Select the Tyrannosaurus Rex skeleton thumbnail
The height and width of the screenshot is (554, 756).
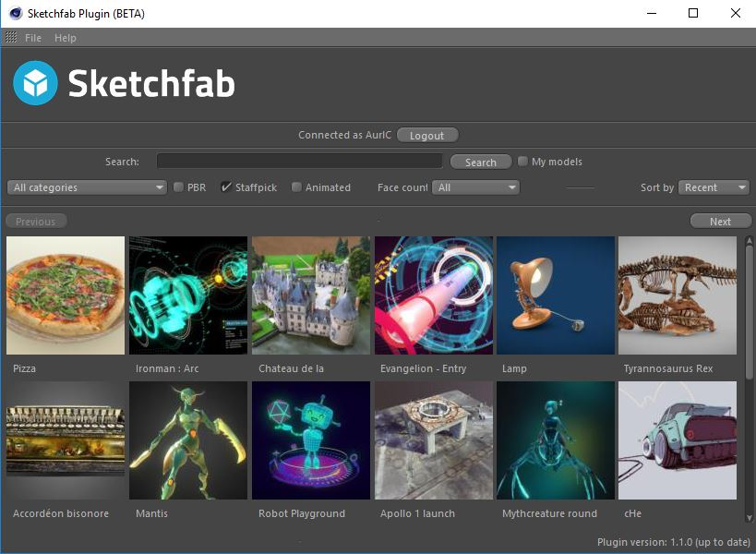678,295
